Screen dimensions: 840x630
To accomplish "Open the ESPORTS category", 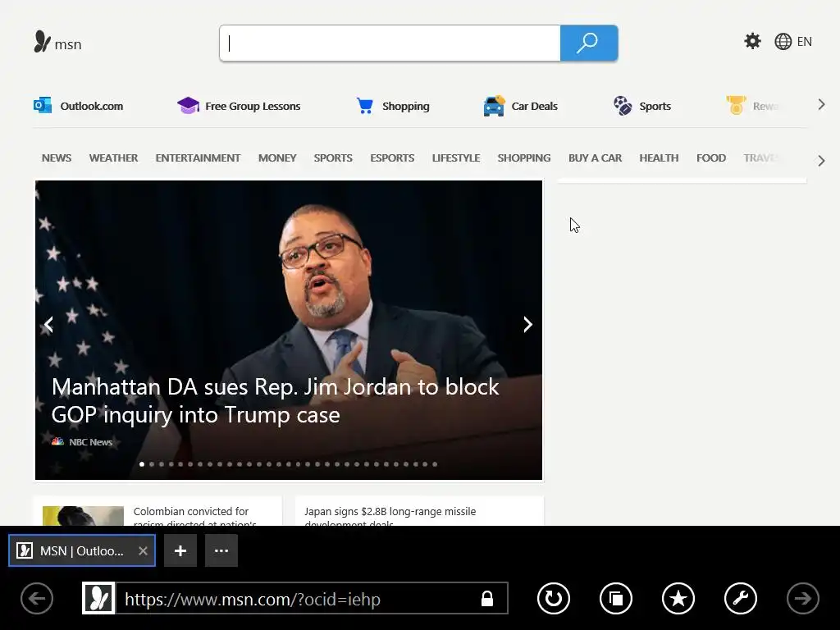I will (392, 158).
